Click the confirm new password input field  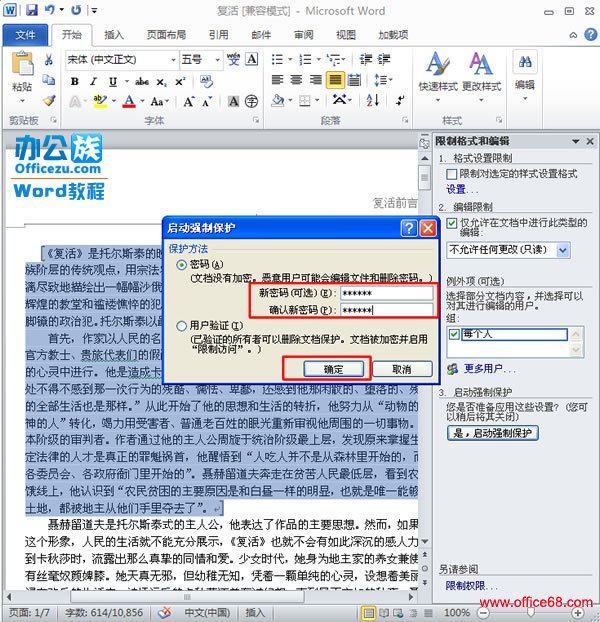tap(386, 310)
